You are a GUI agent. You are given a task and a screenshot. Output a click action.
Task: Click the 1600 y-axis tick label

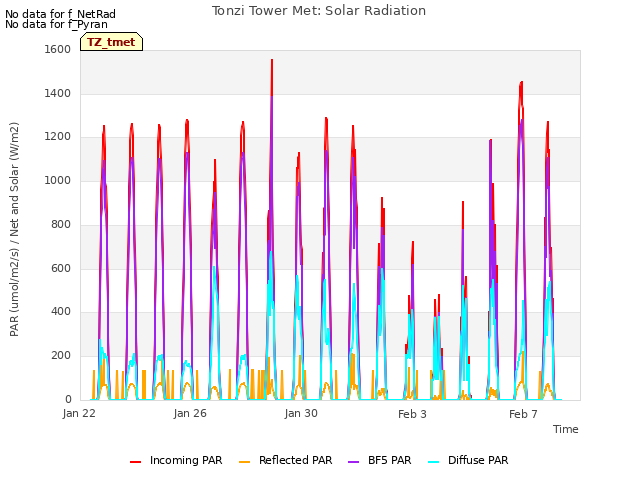tap(58, 49)
